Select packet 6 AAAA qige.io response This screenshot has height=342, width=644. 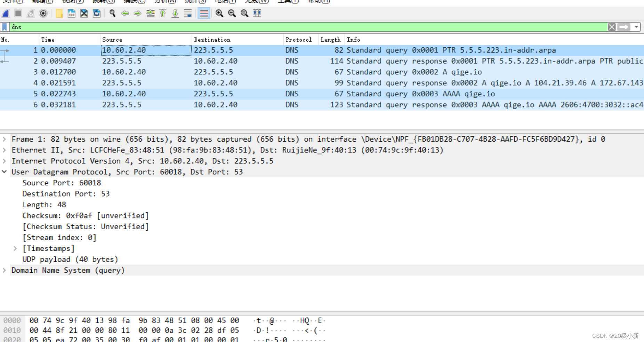pos(322,105)
